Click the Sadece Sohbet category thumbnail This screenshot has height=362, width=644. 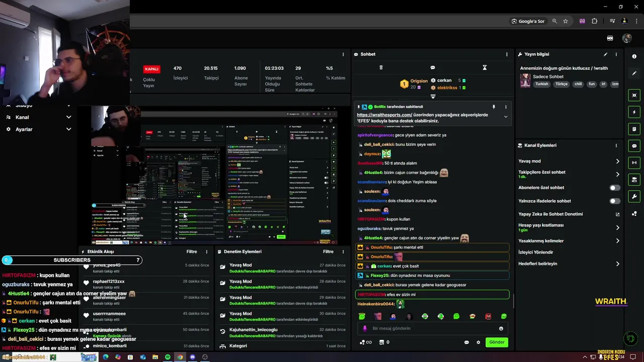525,80
